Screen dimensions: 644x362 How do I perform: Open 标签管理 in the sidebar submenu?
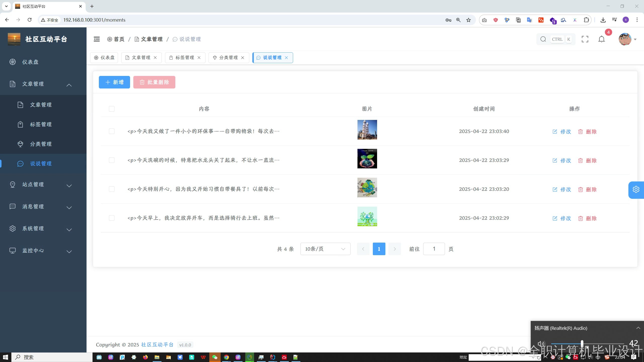click(x=41, y=124)
